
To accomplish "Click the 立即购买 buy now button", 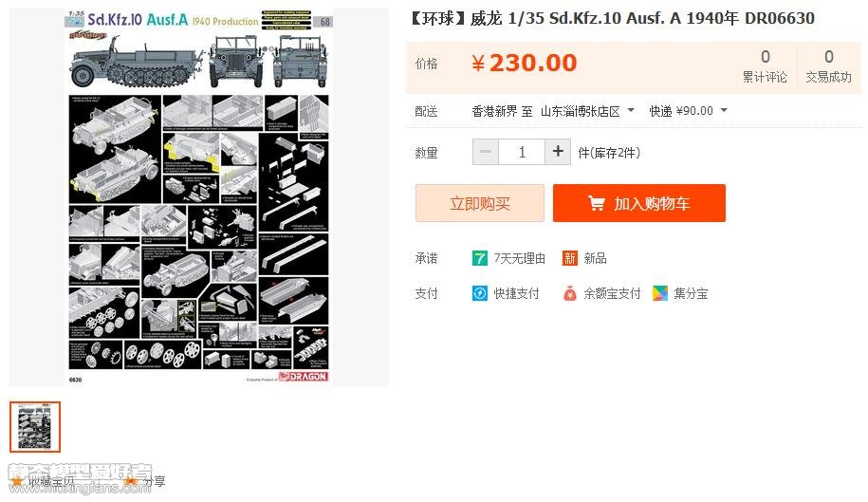I will coord(479,203).
